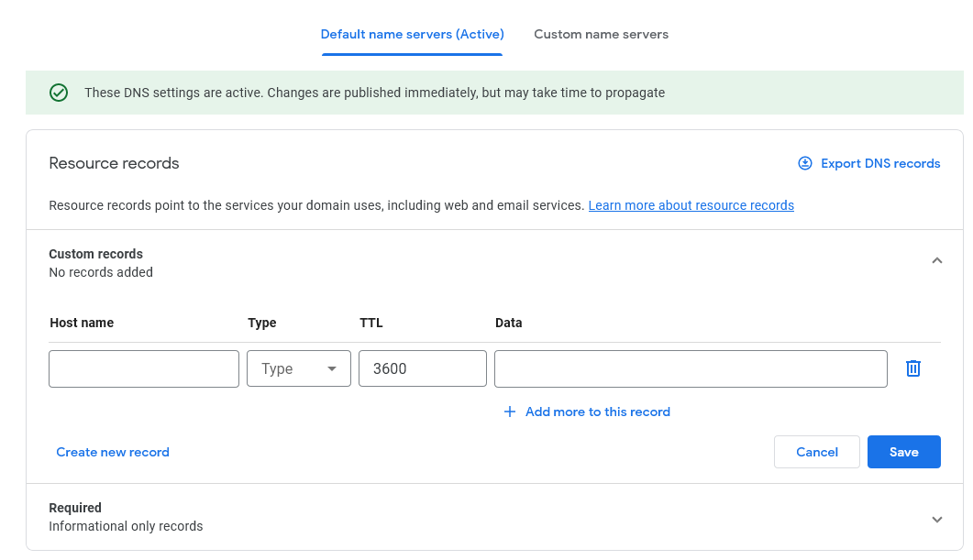Open the record Type dropdown
This screenshot has width=973, height=560.
(299, 368)
